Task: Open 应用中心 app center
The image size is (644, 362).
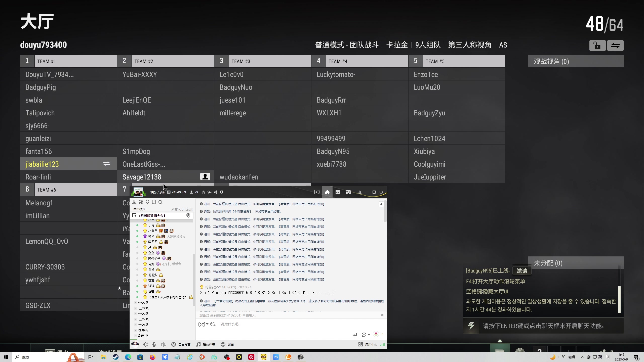Action: [368, 344]
